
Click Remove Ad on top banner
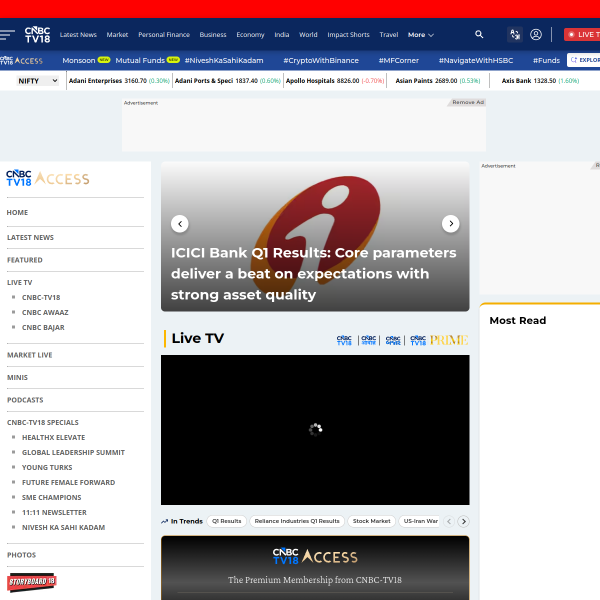tap(468, 102)
